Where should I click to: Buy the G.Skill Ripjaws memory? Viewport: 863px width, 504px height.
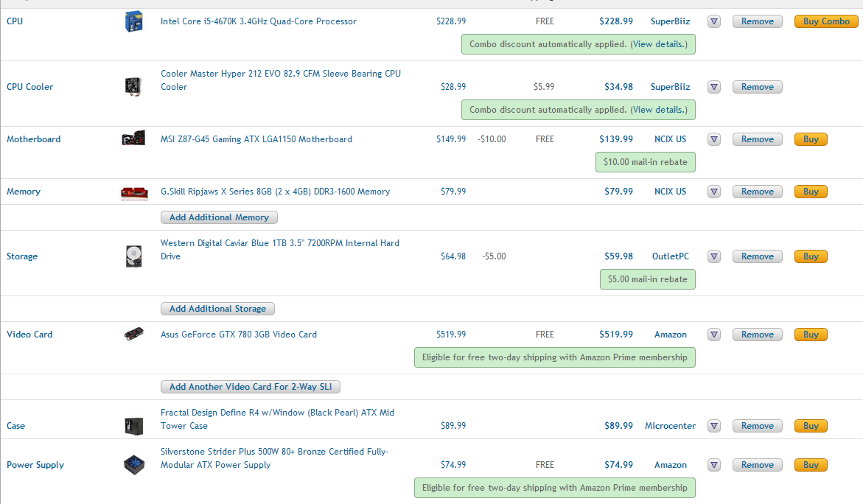811,192
